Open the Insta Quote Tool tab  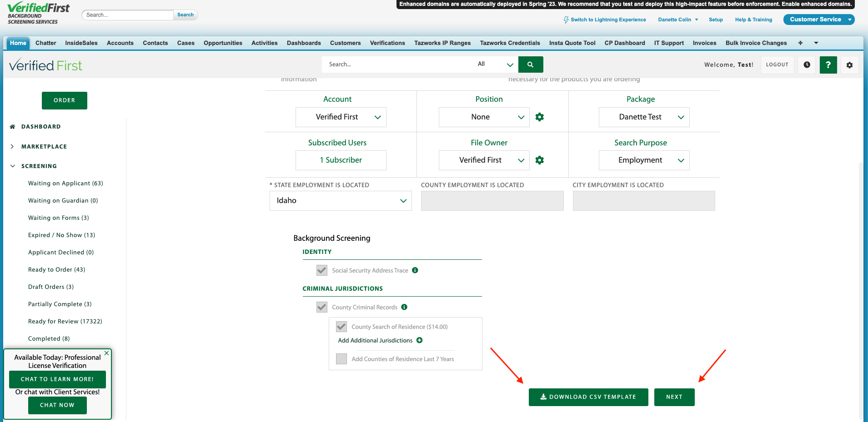coord(572,43)
